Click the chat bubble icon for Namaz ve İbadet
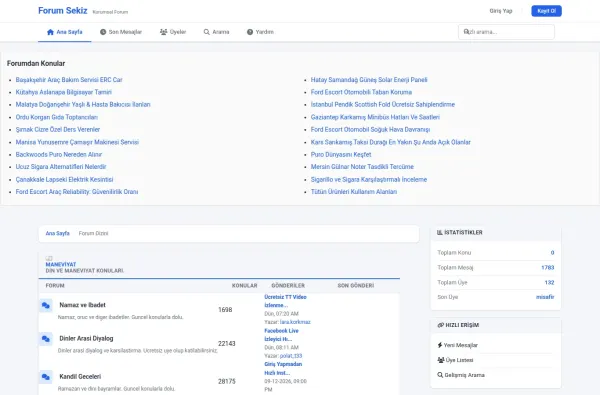 pyautogui.click(x=46, y=305)
